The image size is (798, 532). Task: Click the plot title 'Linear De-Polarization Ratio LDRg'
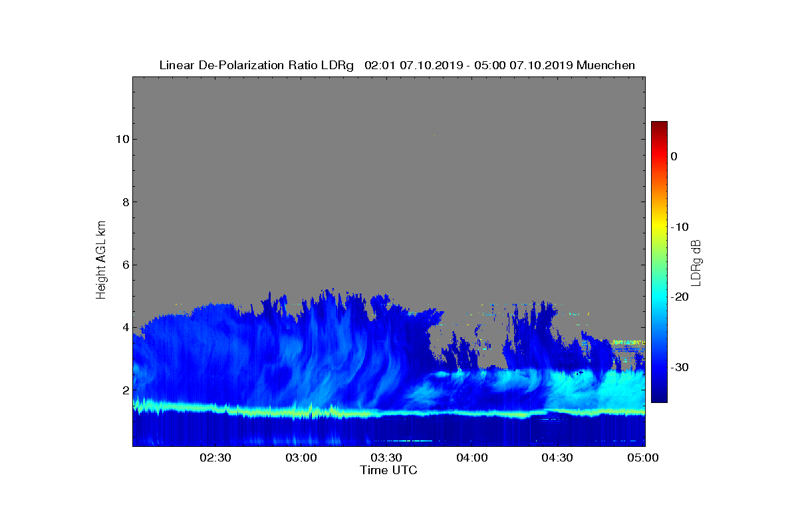pyautogui.click(x=257, y=65)
